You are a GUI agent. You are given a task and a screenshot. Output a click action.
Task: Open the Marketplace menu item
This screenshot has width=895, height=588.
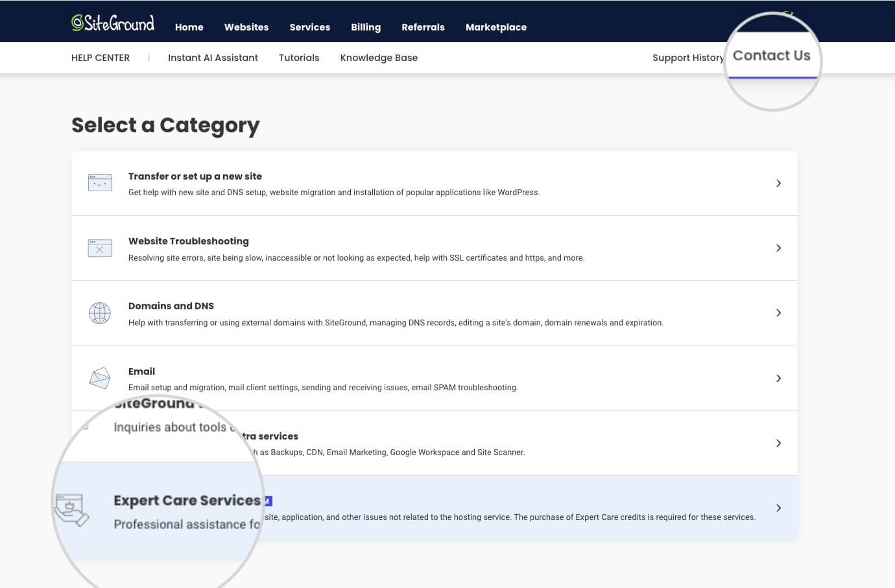(496, 27)
